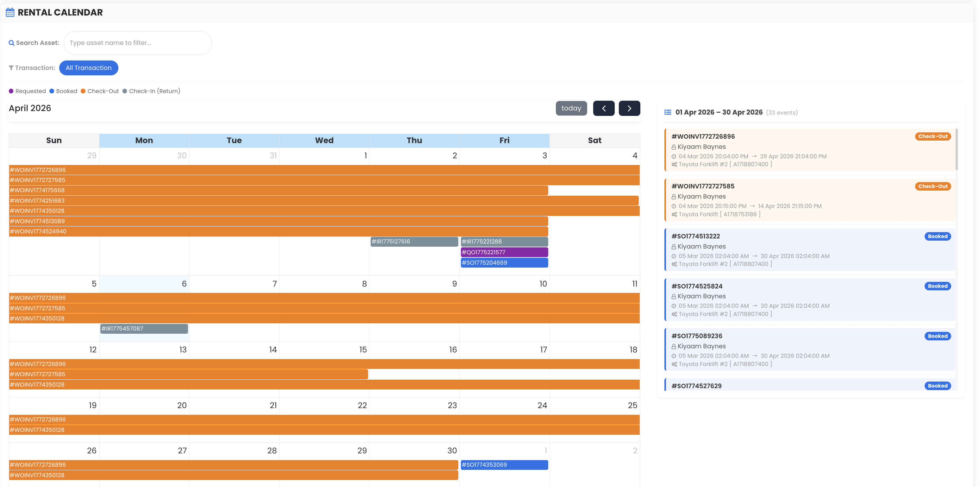Click the Rental Calendar header calendar icon
This screenshot has width=980, height=487.
pos(10,13)
